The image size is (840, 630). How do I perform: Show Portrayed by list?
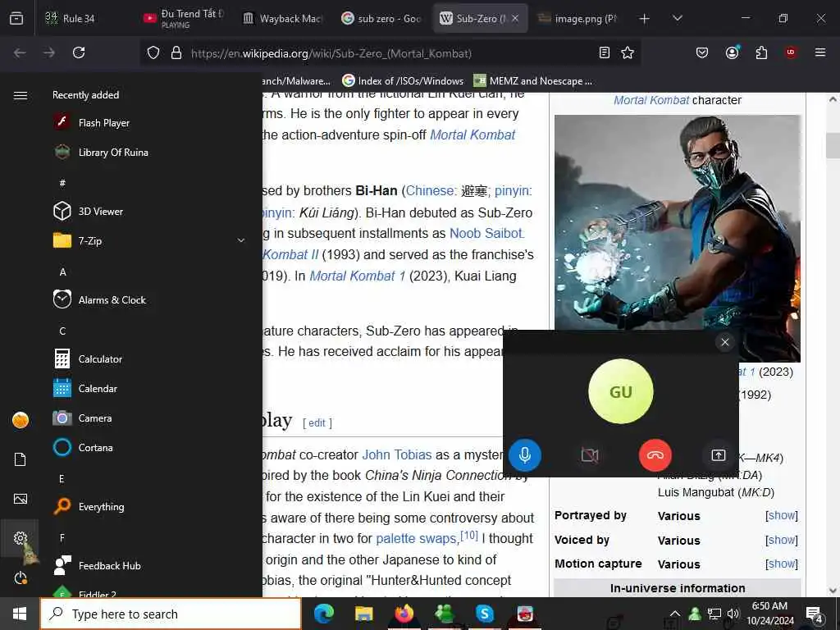click(x=782, y=515)
